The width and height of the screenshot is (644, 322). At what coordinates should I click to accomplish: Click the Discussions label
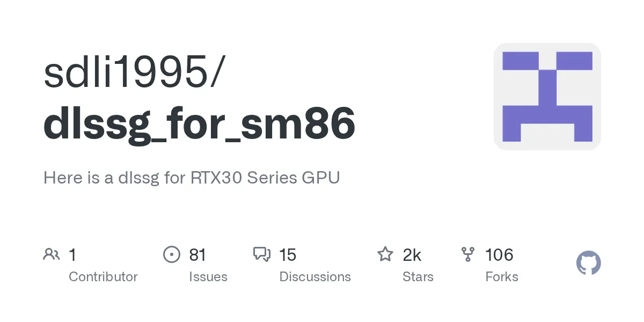coord(315,277)
